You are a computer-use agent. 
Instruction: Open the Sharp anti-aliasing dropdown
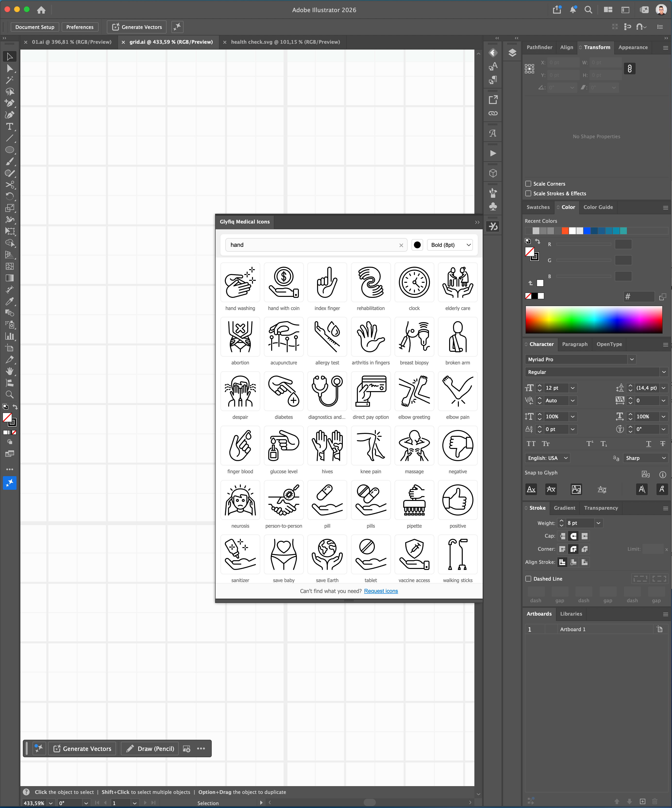tap(646, 458)
